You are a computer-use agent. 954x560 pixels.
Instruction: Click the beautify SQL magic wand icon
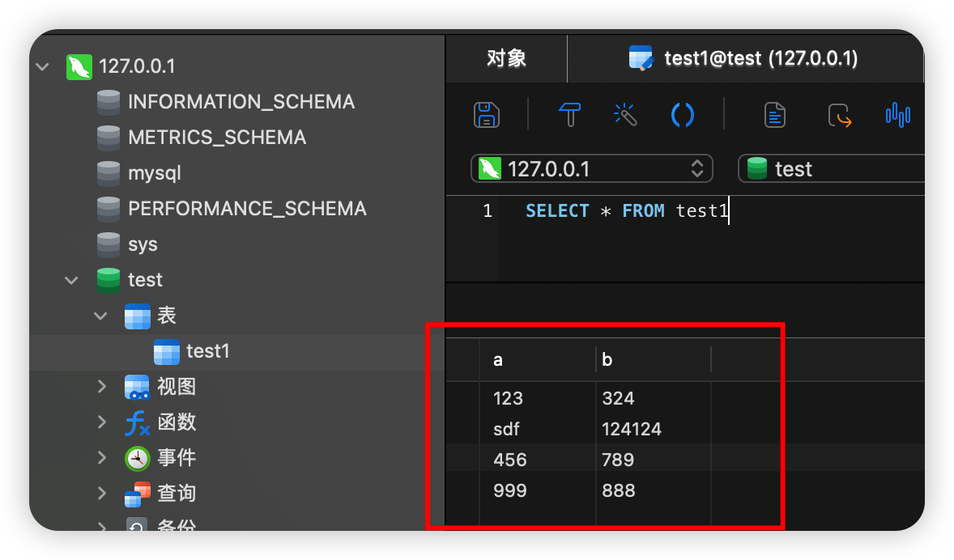[625, 115]
